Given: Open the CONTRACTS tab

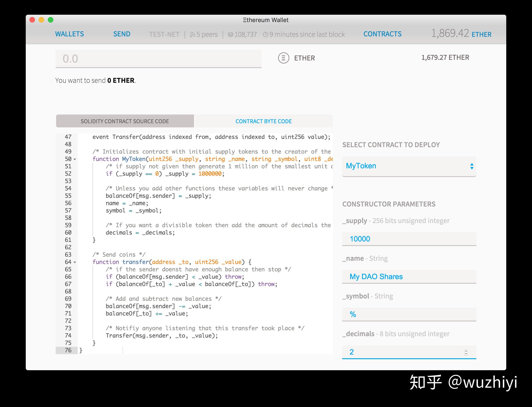Looking at the screenshot, I should (383, 34).
